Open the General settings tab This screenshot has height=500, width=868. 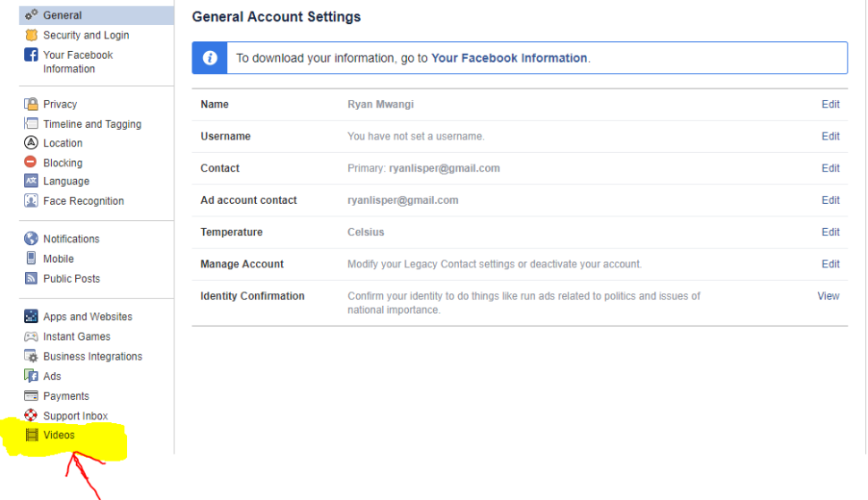pyautogui.click(x=97, y=15)
